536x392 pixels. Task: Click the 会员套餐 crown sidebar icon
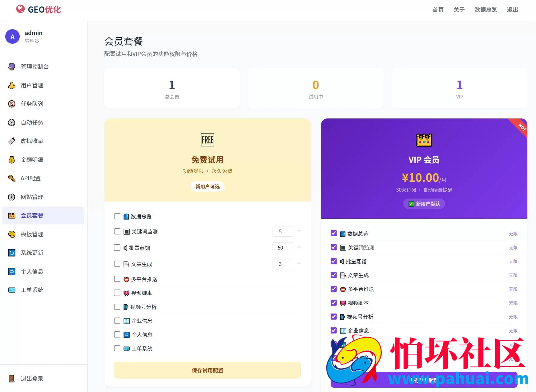click(x=12, y=215)
